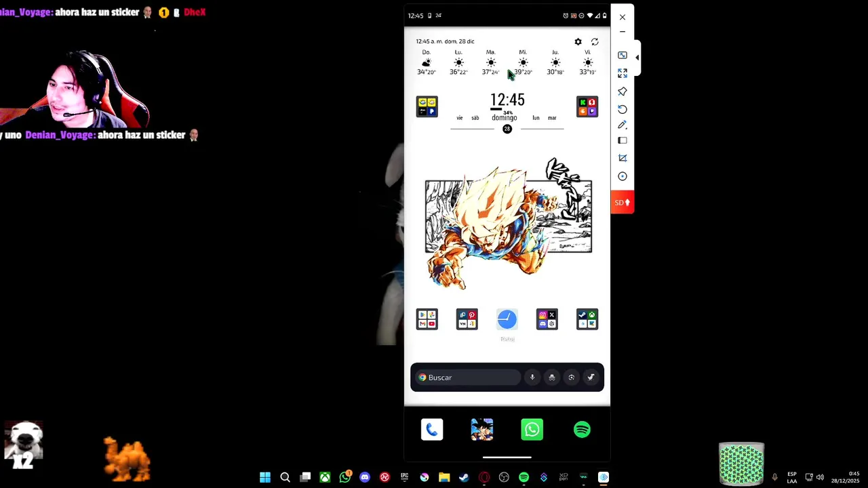Tap the phone's home gesture bar

(x=507, y=457)
